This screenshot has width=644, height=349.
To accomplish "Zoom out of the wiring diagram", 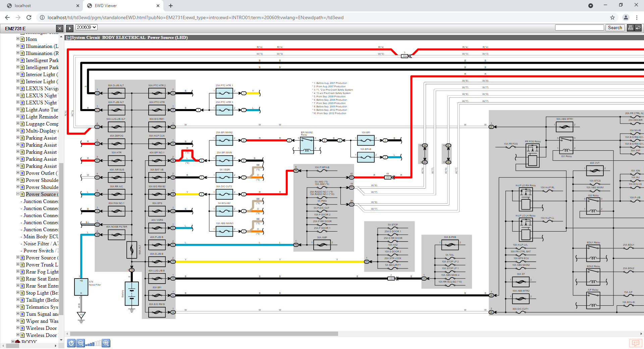I will tap(80, 343).
